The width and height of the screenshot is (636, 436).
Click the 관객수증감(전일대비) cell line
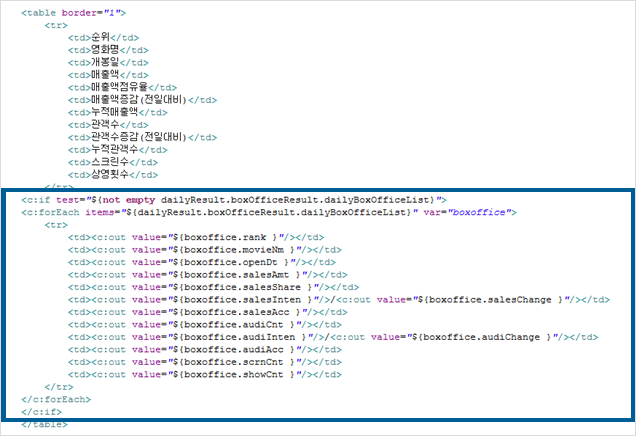pos(142,137)
